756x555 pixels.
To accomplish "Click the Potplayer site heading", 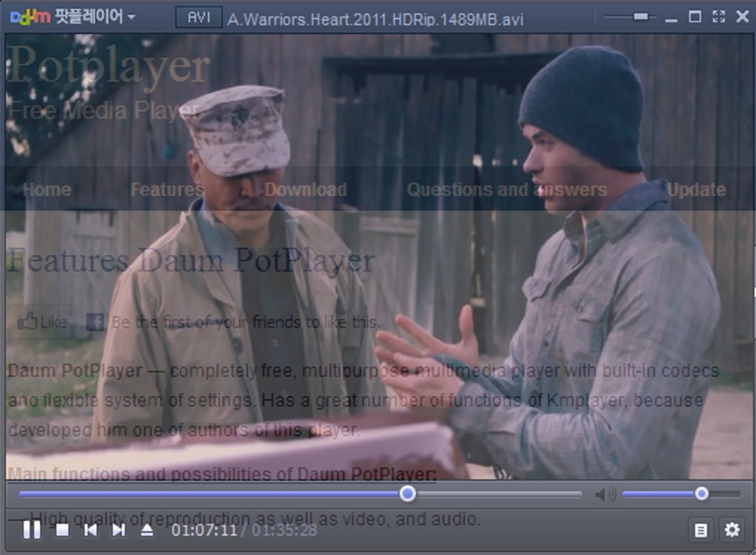I will (x=110, y=66).
